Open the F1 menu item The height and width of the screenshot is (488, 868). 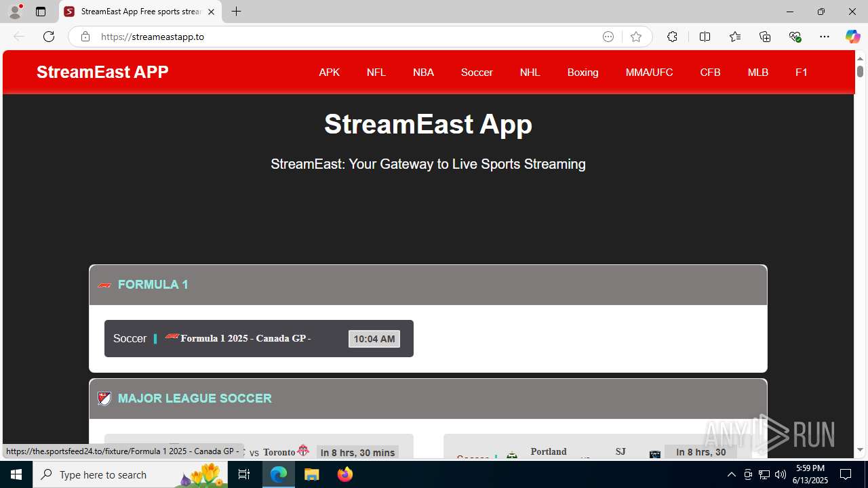[801, 73]
